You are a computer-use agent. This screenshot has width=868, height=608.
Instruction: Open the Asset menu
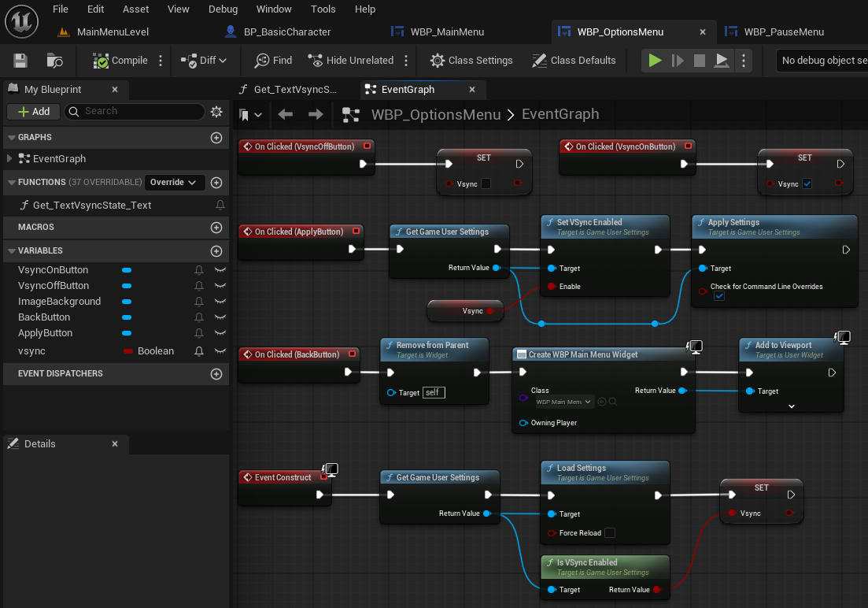[x=136, y=9]
